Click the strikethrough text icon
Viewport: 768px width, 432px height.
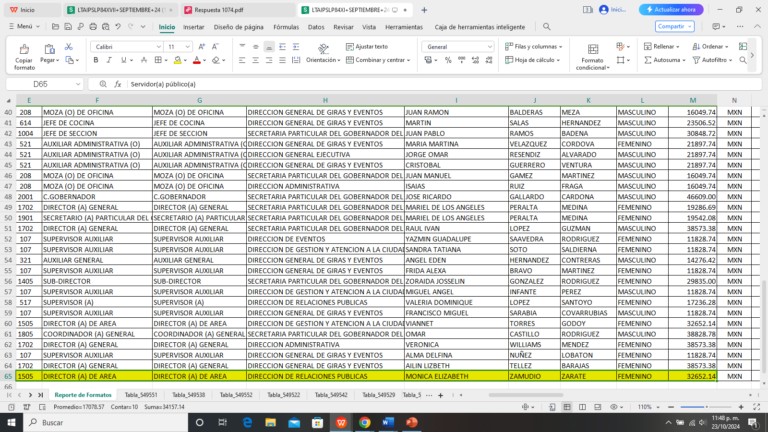[142, 60]
